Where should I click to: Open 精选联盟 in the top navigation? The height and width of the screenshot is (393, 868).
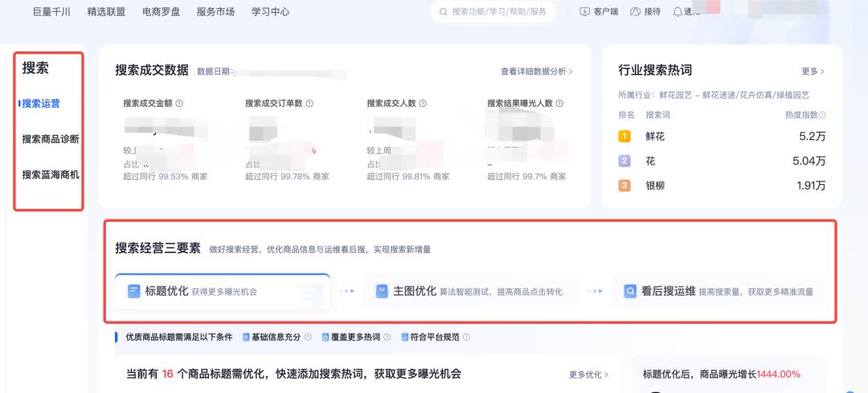point(106,11)
